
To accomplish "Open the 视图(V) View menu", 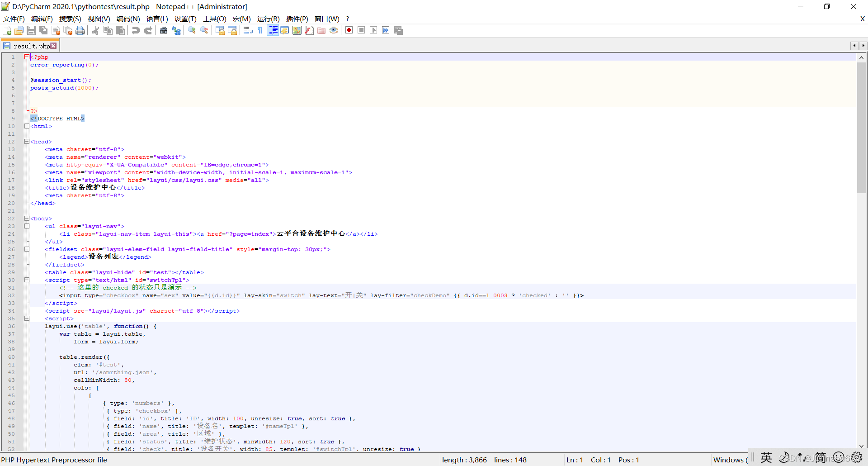I will pyautogui.click(x=99, y=19).
